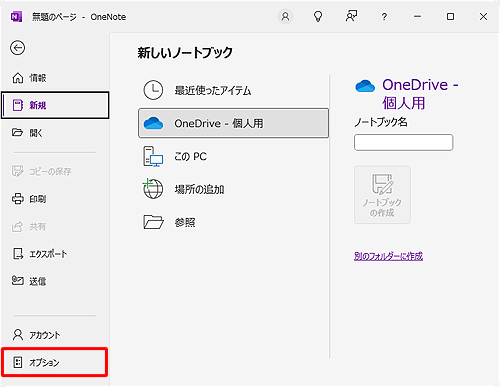
Task: Click the folder icon beside 参照
Action: [x=153, y=222]
